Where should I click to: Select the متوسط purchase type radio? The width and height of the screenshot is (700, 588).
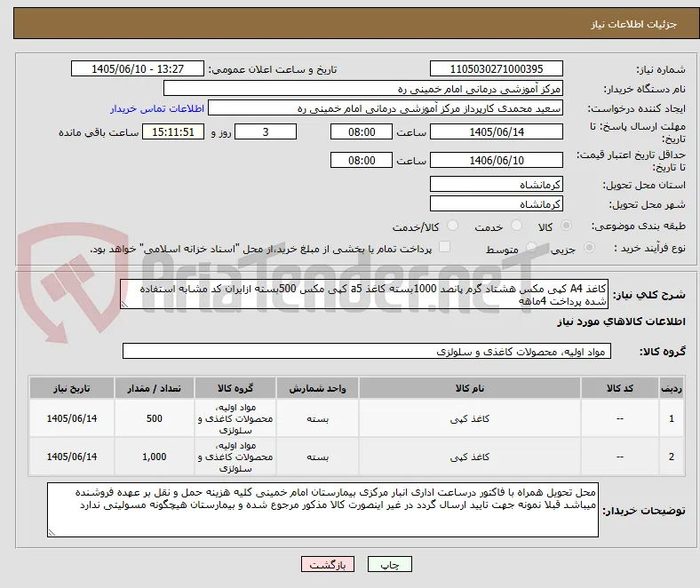tap(531, 247)
